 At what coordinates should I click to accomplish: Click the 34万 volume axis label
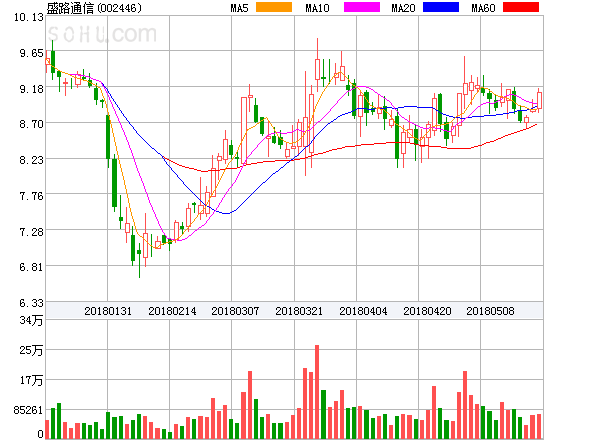pos(31,320)
